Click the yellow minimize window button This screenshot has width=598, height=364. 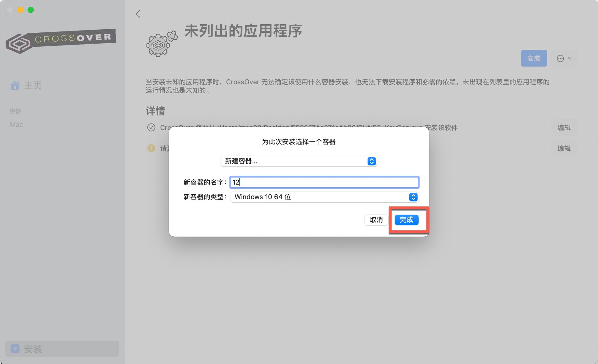pos(20,10)
